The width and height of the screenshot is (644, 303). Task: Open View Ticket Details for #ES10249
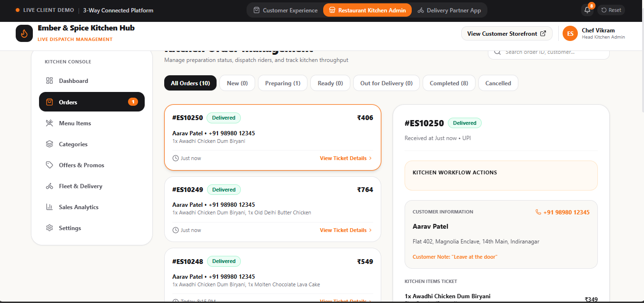[x=346, y=230]
